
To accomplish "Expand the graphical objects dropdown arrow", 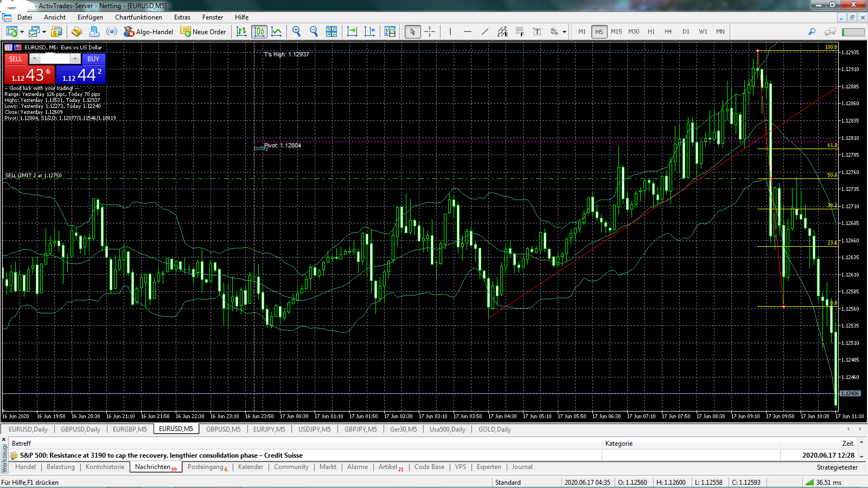I will coord(564,32).
